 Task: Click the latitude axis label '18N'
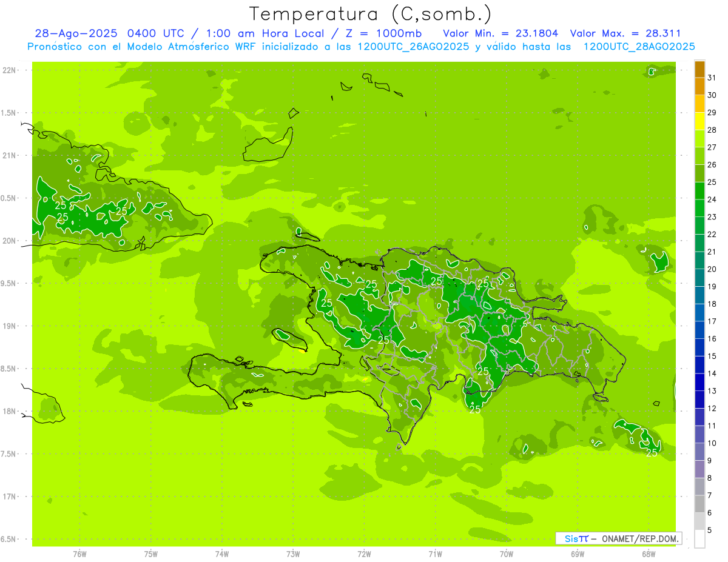[x=9, y=411]
